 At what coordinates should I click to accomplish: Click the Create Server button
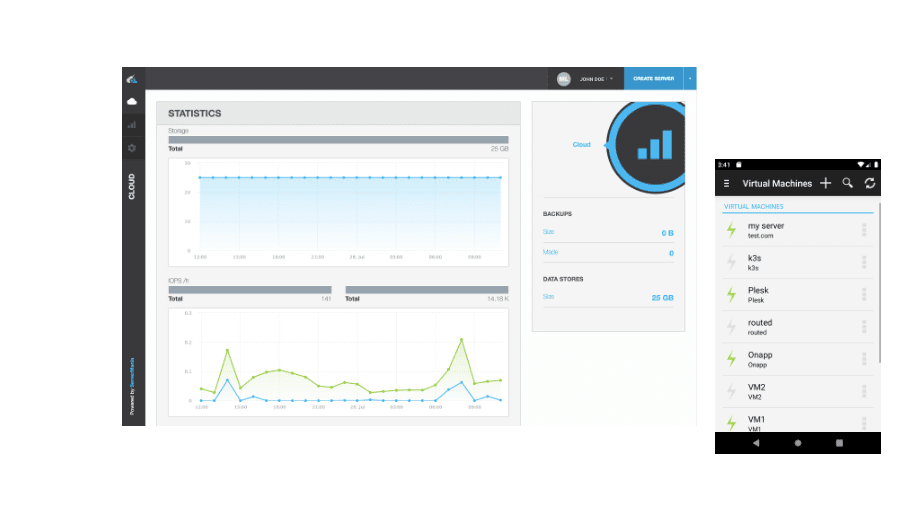pyautogui.click(x=653, y=78)
